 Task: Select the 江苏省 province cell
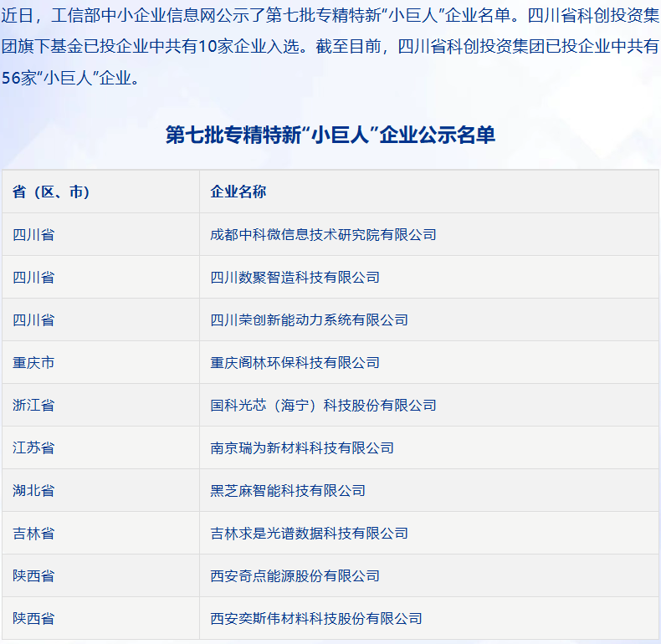[x=33, y=448]
